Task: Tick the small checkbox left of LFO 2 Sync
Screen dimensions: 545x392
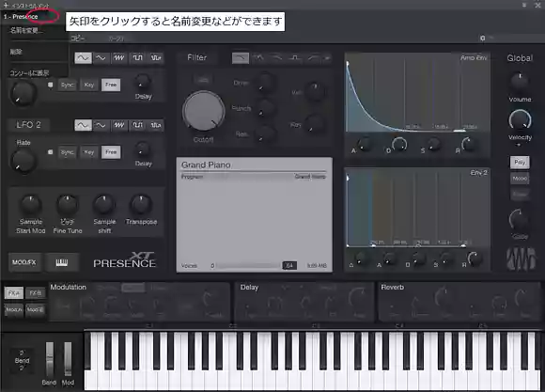Action: click(x=51, y=152)
